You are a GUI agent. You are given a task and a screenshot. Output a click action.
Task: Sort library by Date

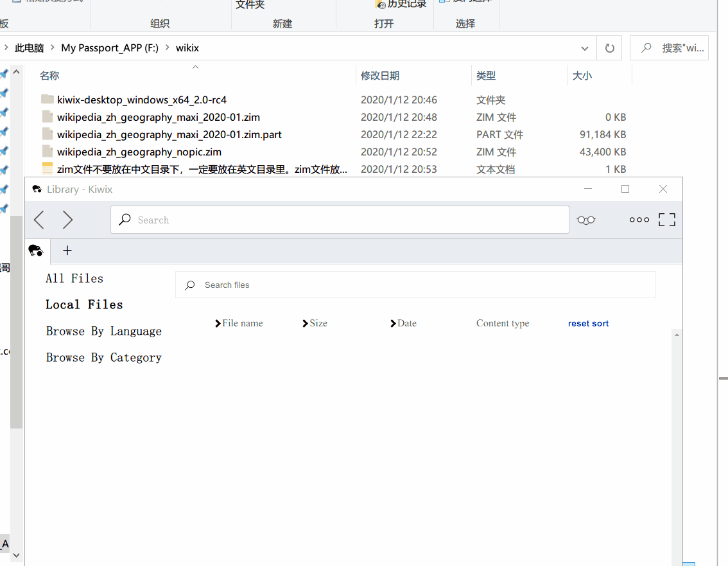(x=406, y=323)
